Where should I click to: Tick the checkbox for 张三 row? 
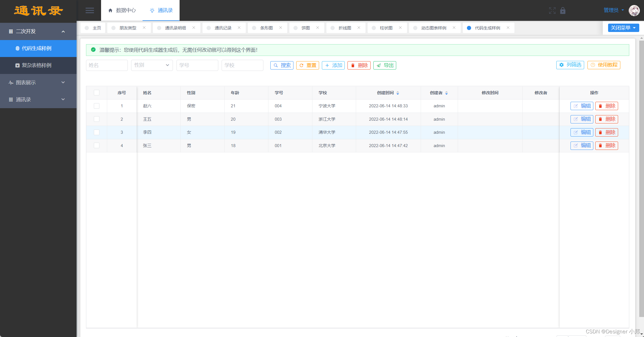coord(97,145)
